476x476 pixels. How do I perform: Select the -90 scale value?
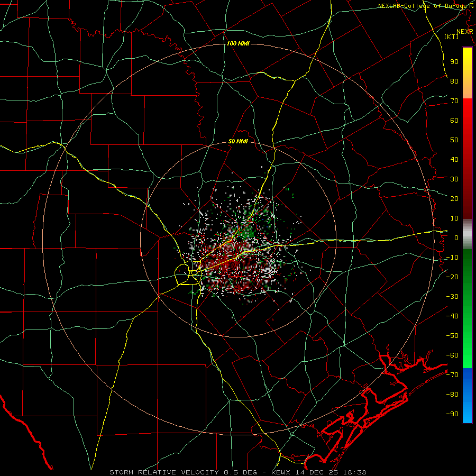pos(452,414)
